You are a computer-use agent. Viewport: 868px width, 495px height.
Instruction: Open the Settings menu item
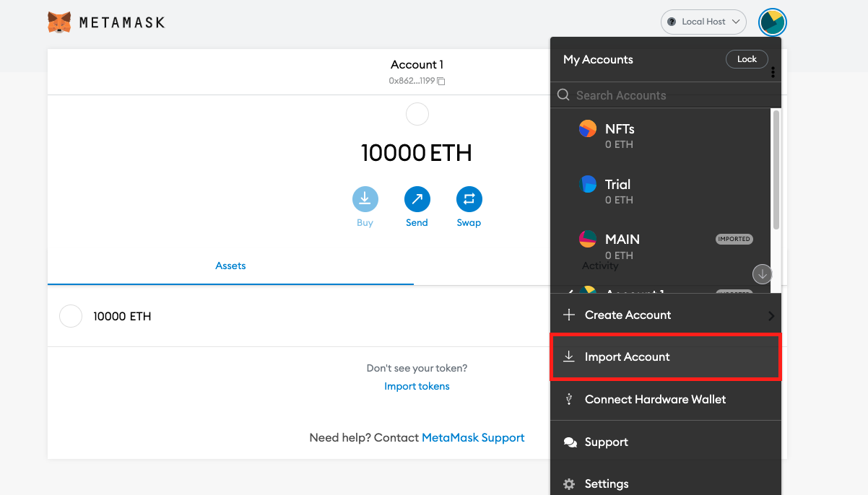[666, 482]
